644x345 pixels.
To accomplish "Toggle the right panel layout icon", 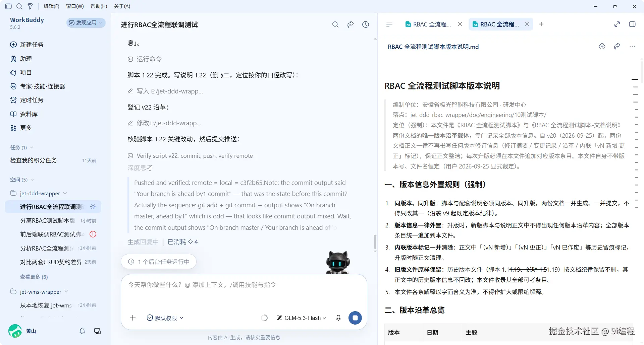I will pos(632,24).
